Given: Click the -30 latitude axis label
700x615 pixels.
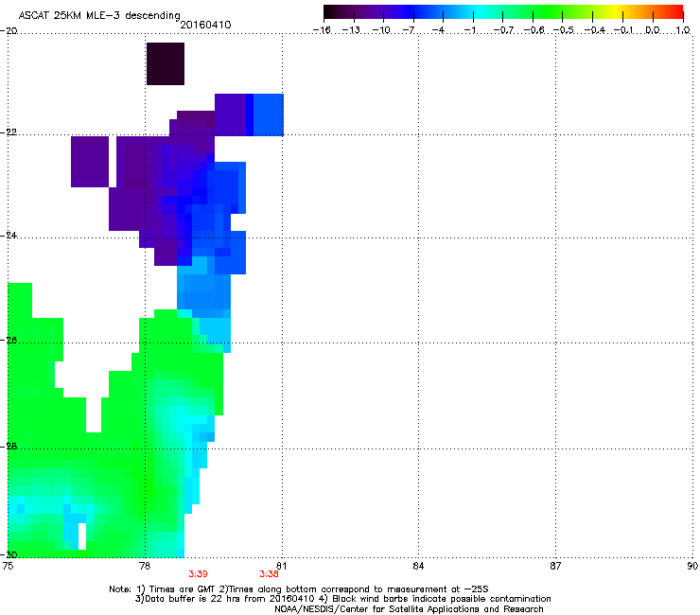Looking at the screenshot, I should [9, 554].
